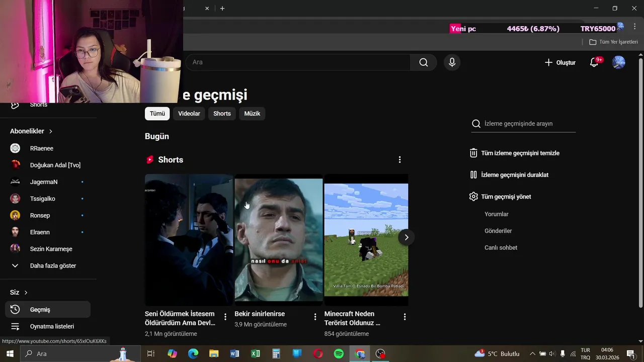The width and height of the screenshot is (644, 362).
Task: Click the YouTube search magnifier button
Action: [424, 62]
